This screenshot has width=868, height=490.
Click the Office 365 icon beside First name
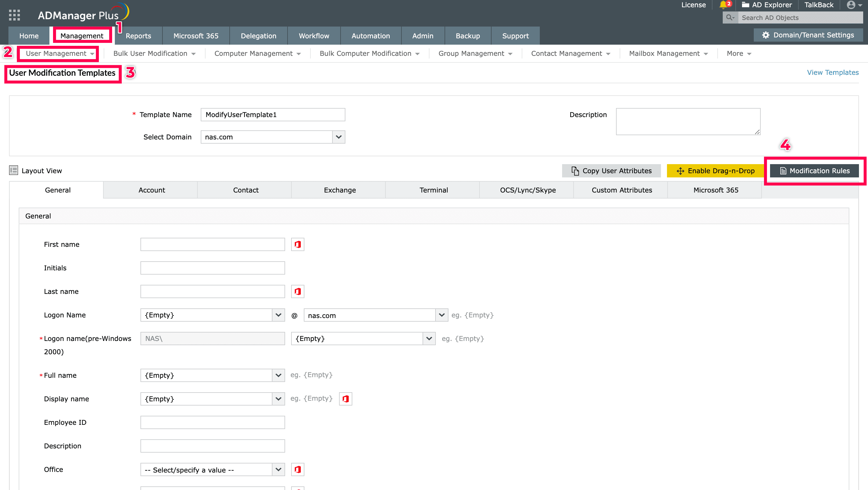[x=297, y=244]
